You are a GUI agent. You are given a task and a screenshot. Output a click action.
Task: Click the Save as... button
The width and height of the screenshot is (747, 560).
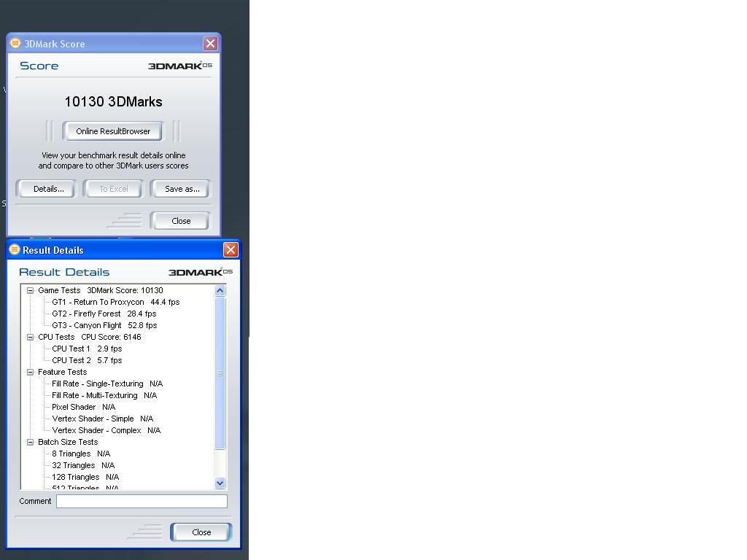[x=179, y=189]
